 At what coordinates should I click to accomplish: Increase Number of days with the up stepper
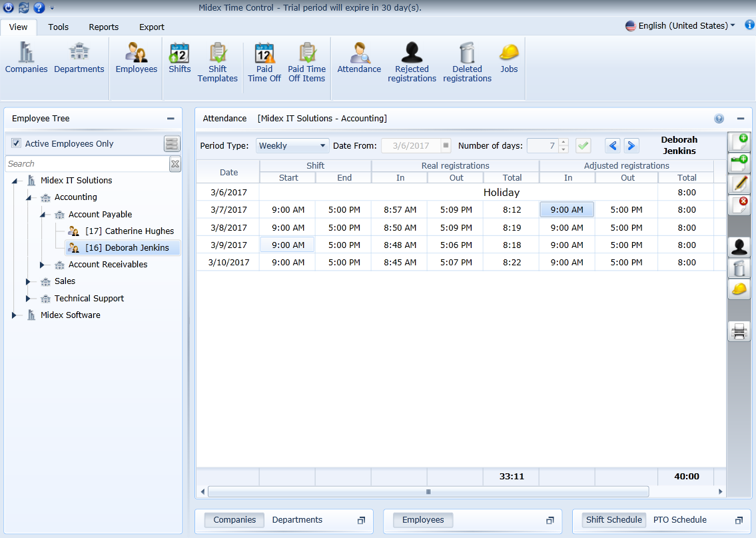[563, 142]
